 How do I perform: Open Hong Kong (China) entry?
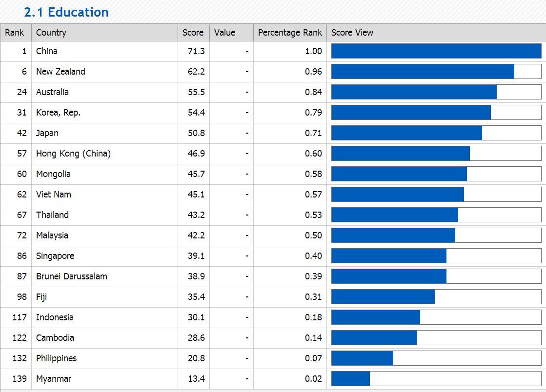click(x=73, y=153)
